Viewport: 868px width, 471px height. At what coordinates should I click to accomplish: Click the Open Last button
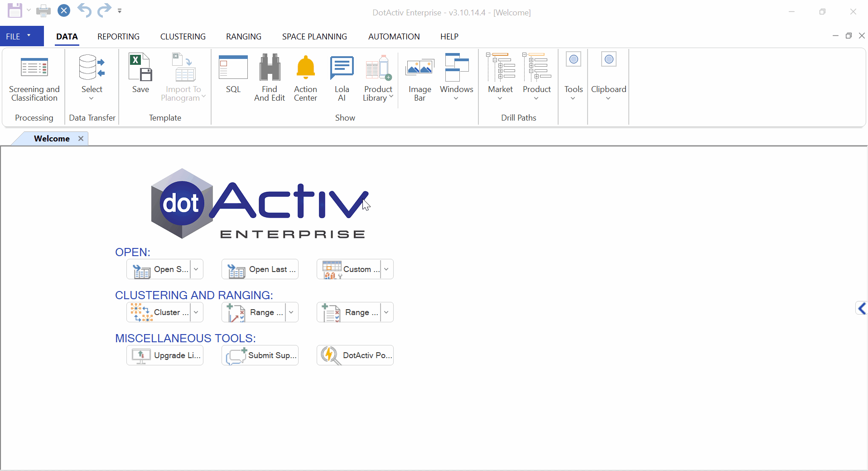coord(260,269)
